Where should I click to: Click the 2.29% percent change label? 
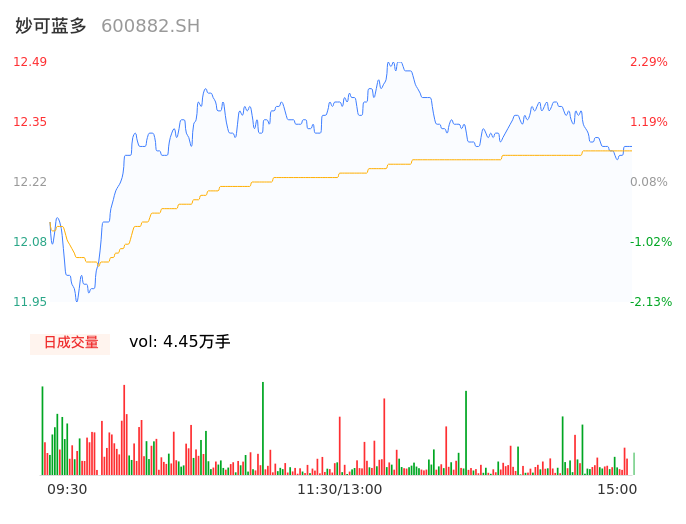click(x=649, y=62)
